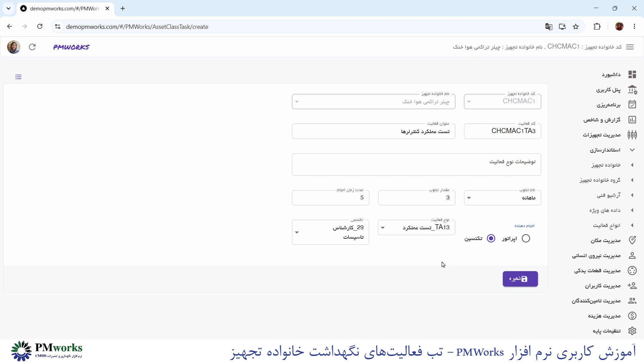
Task: Click the عنوان فعالیت title field
Action: pyautogui.click(x=373, y=131)
